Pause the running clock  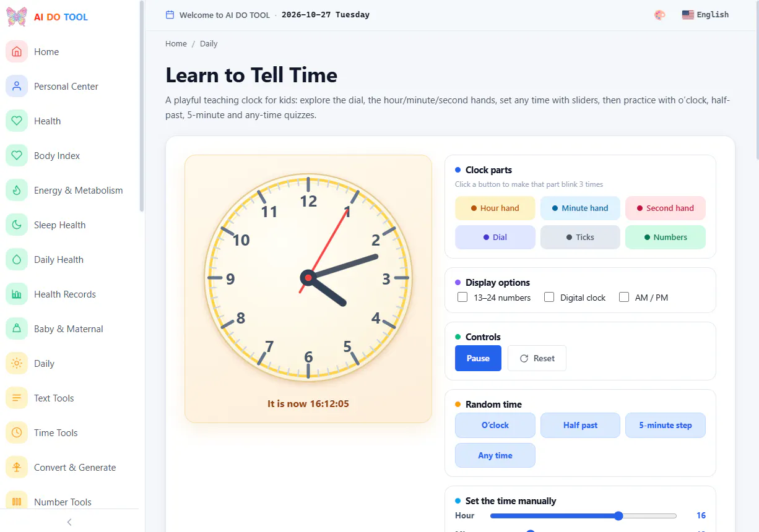tap(478, 358)
